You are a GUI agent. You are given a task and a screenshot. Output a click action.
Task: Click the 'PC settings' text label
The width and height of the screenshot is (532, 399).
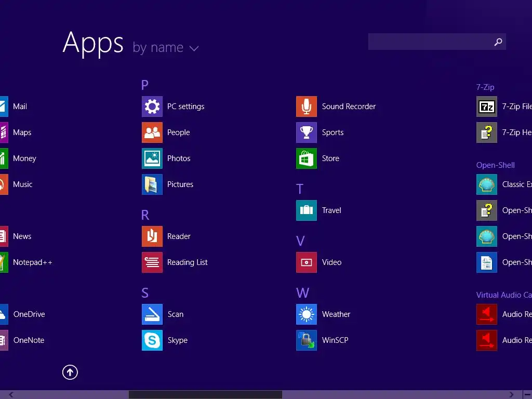(185, 107)
